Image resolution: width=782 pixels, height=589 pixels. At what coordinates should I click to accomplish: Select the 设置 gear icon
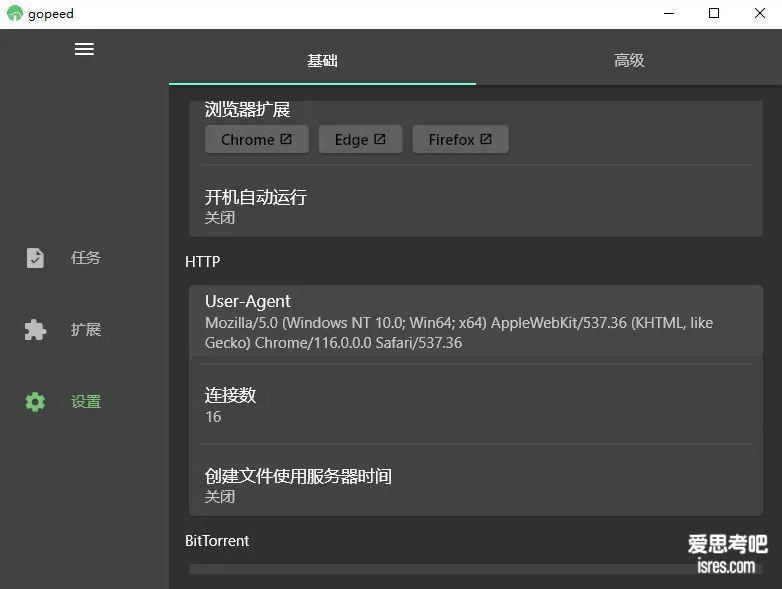pos(35,401)
